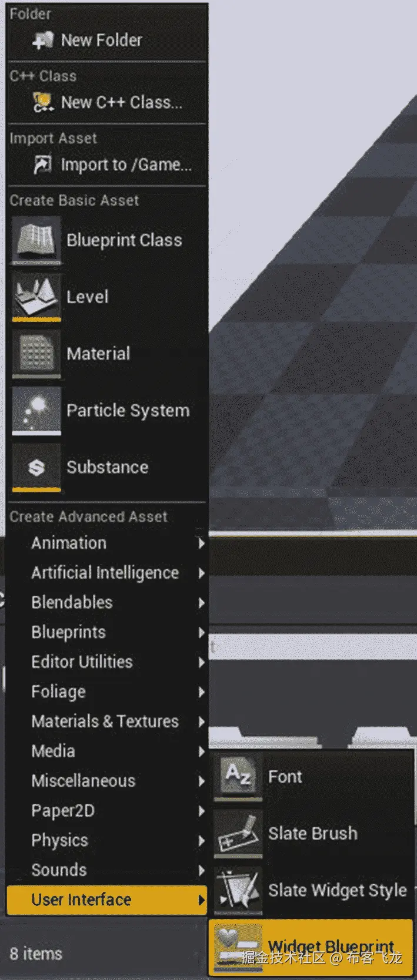Expand the Artificial Intelligence submenu arrow
The width and height of the screenshot is (417, 980).
201,573
